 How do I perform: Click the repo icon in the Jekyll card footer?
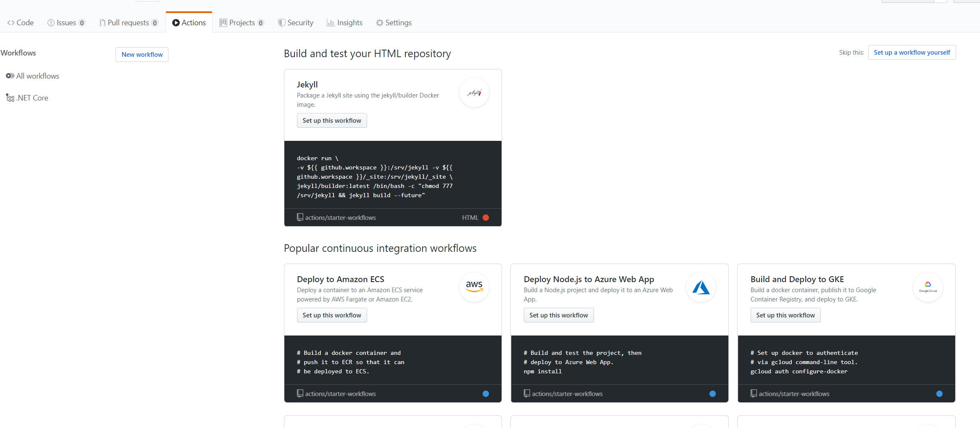coord(300,217)
